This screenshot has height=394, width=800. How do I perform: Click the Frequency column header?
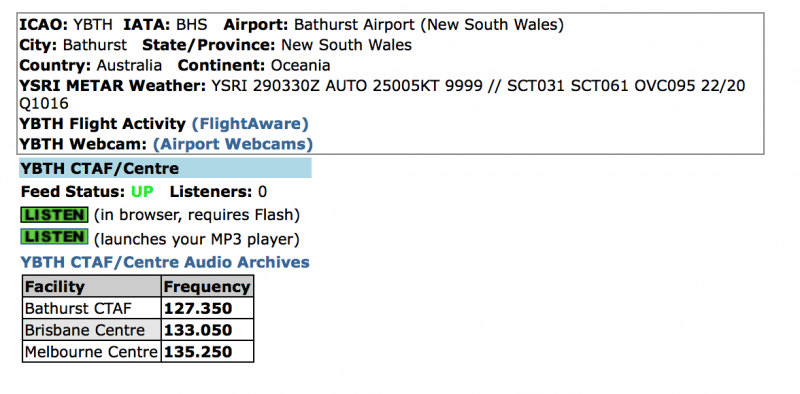(x=207, y=286)
